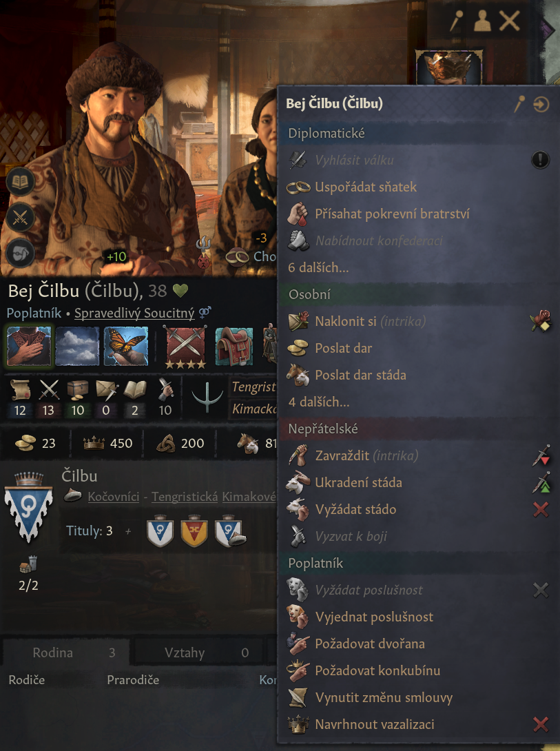Image resolution: width=560 pixels, height=751 pixels.
Task: Open the lifestyle book icon beside portrait
Action: click(19, 181)
